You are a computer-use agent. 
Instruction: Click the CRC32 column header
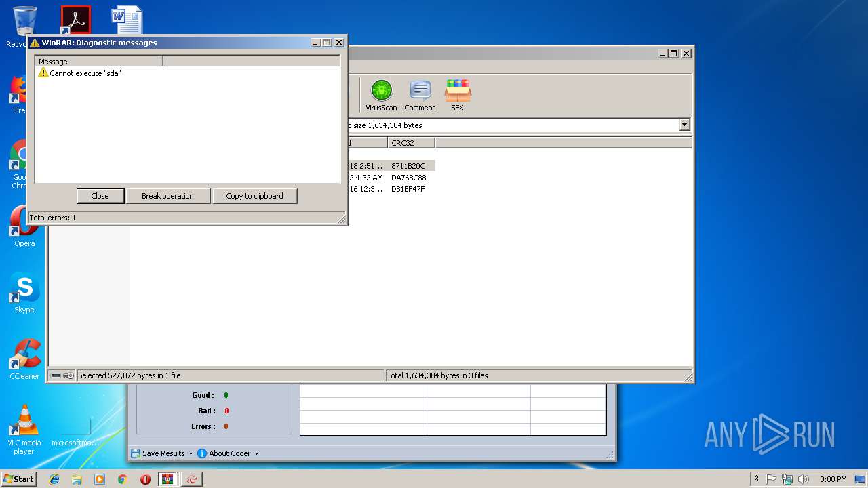coord(412,143)
